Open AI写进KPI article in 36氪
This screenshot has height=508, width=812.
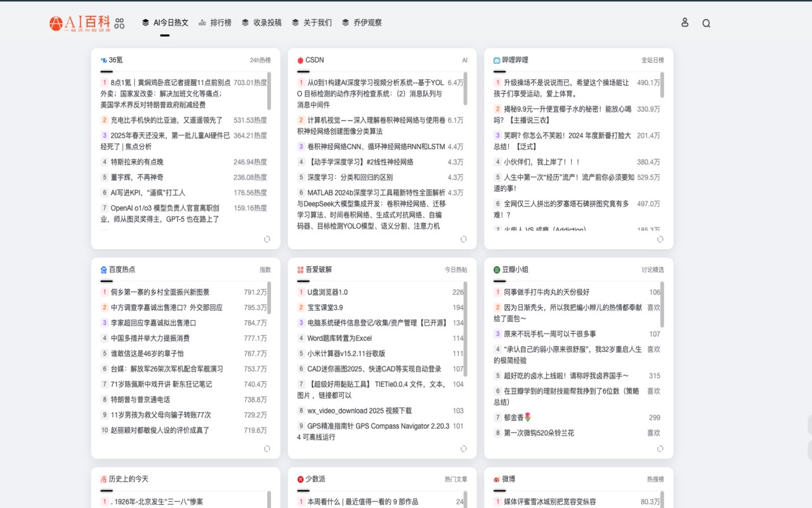click(148, 192)
